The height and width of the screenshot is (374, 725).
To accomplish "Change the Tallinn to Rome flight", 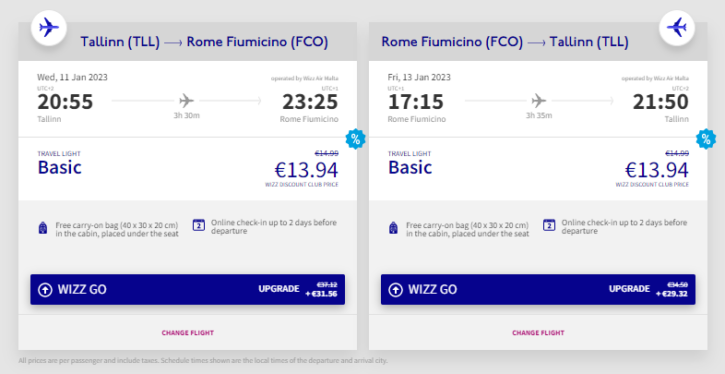I will point(188,333).
